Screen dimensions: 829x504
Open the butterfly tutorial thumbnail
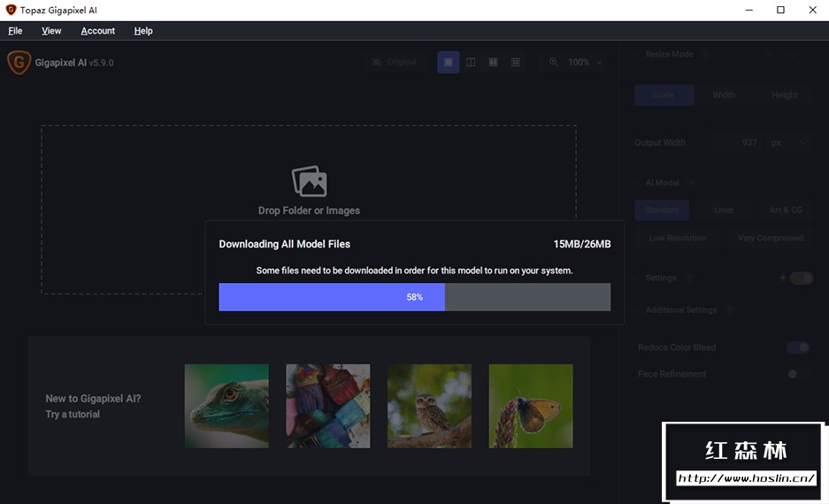[531, 406]
